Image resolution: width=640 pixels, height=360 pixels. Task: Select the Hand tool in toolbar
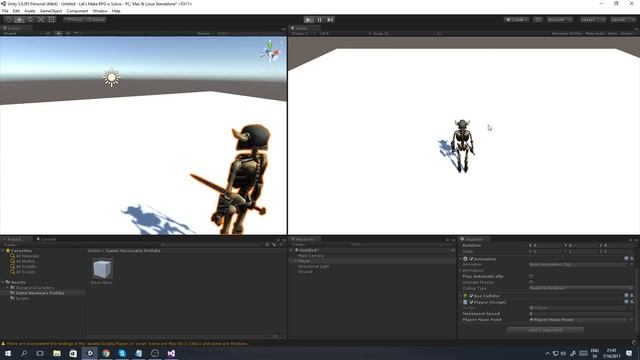[8, 20]
